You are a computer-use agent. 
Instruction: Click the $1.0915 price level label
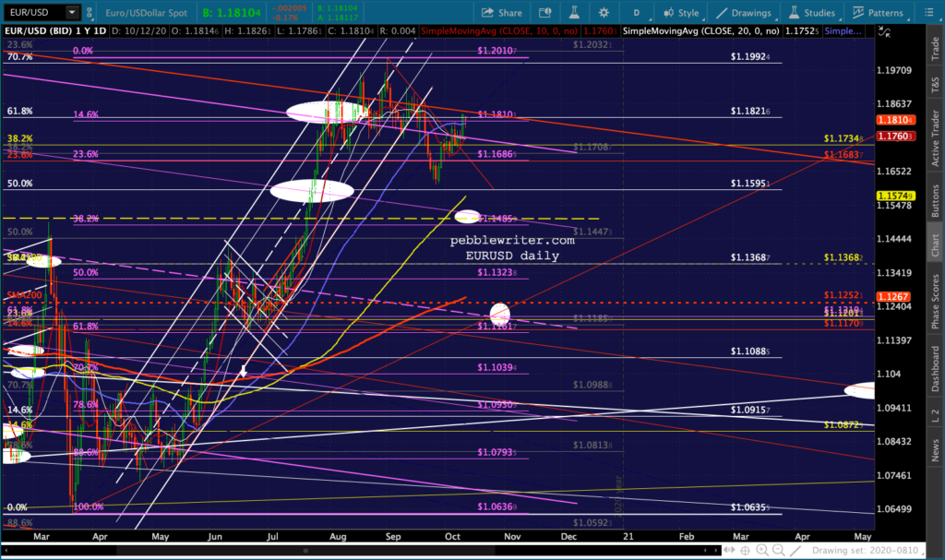tap(750, 410)
